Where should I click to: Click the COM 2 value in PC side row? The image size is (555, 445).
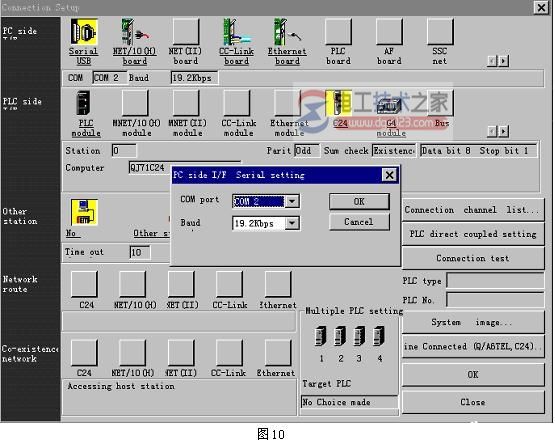pos(109,78)
